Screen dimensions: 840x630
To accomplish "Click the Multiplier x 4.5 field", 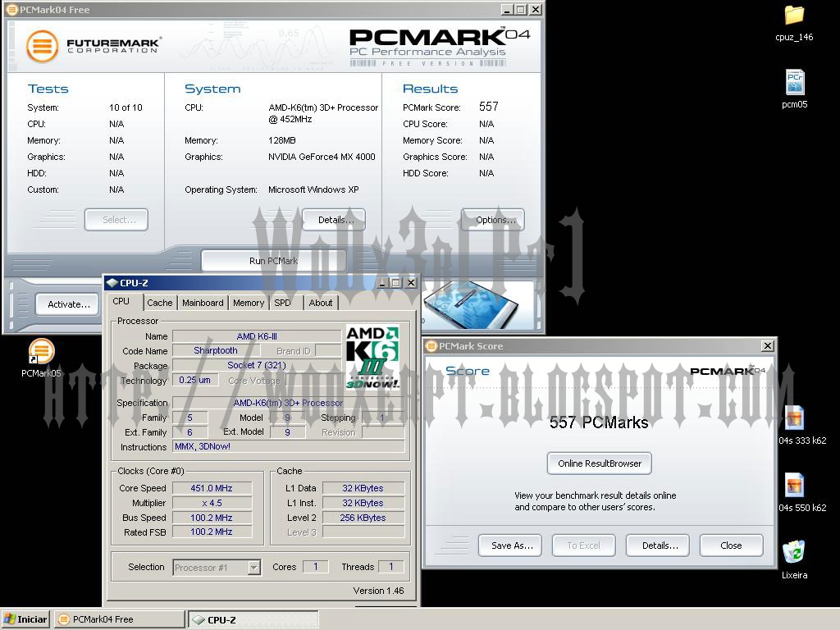I will 212,503.
